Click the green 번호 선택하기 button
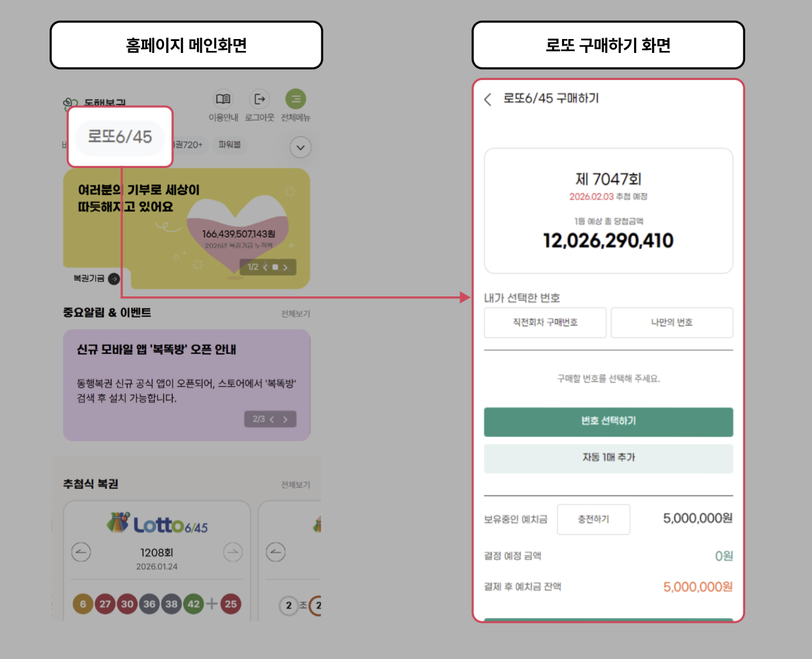This screenshot has height=659, width=812. [x=608, y=421]
